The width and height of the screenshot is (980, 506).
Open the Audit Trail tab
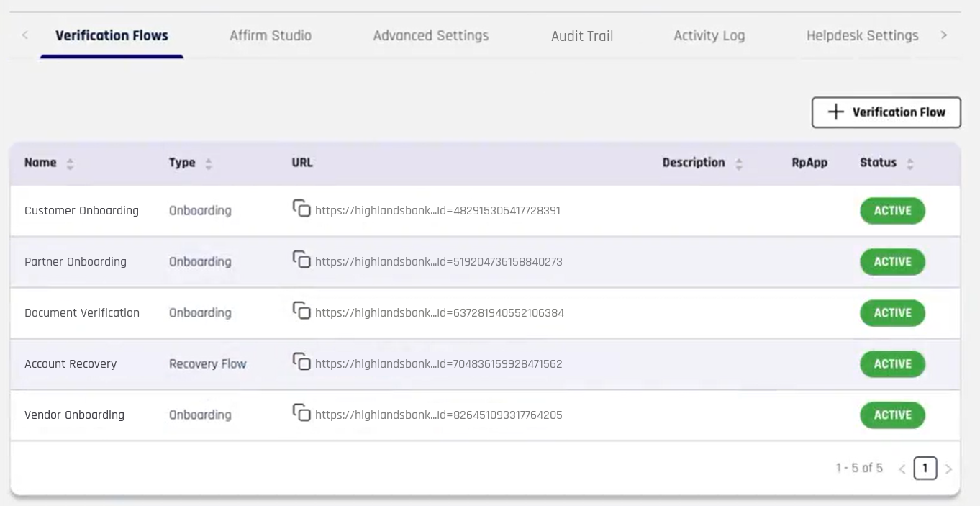(x=582, y=35)
